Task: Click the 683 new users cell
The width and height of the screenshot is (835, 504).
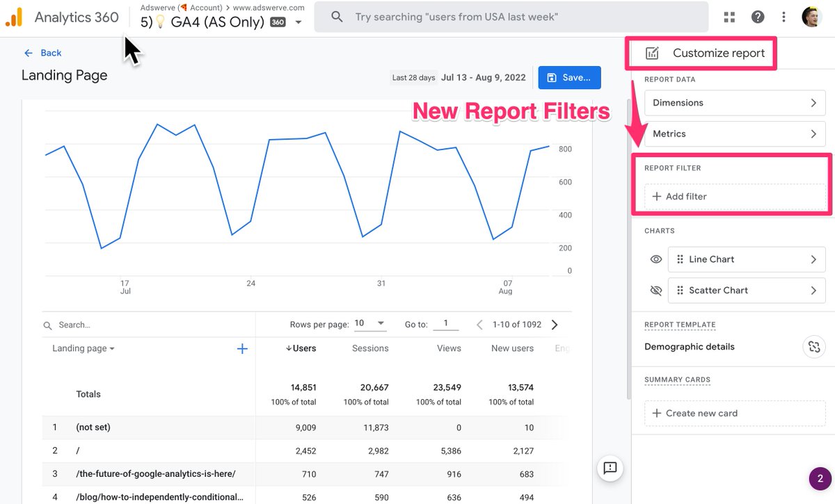Action: [526, 474]
